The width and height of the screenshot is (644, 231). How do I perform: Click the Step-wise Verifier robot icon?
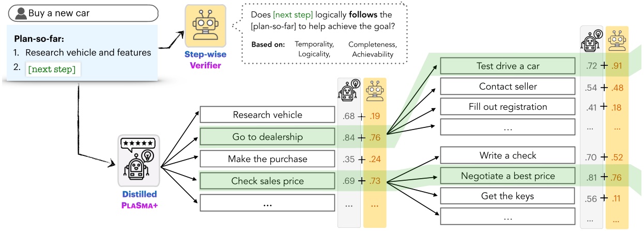(x=206, y=27)
